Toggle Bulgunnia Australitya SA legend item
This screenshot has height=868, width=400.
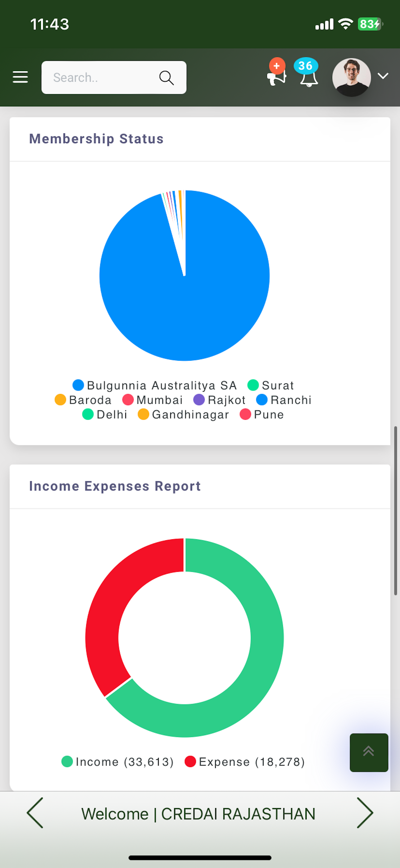tap(154, 385)
